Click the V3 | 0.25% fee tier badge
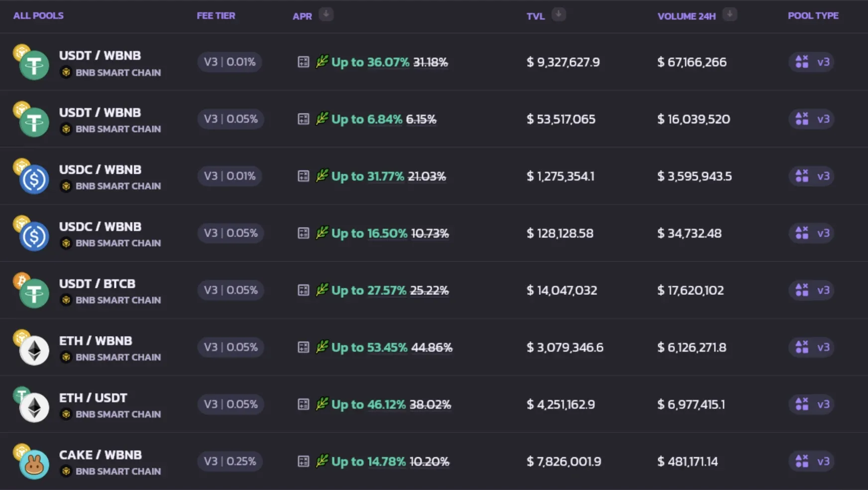The image size is (868, 490). click(x=230, y=462)
